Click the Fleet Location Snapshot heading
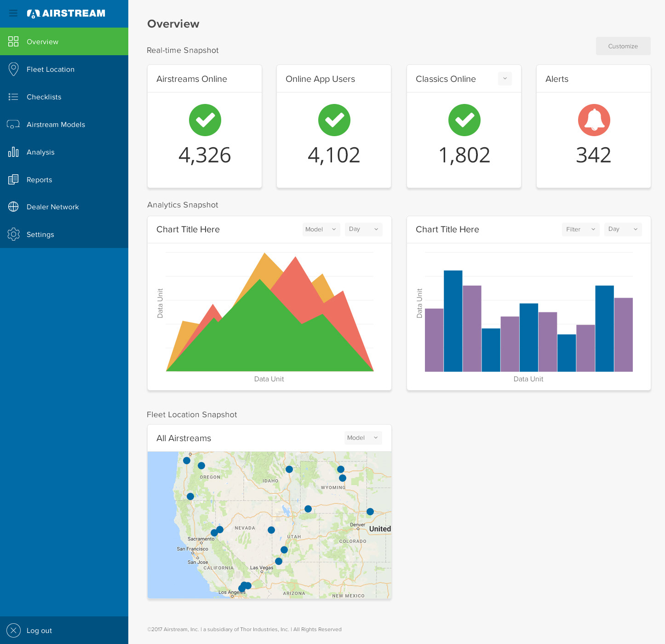The width and height of the screenshot is (665, 644). (192, 414)
